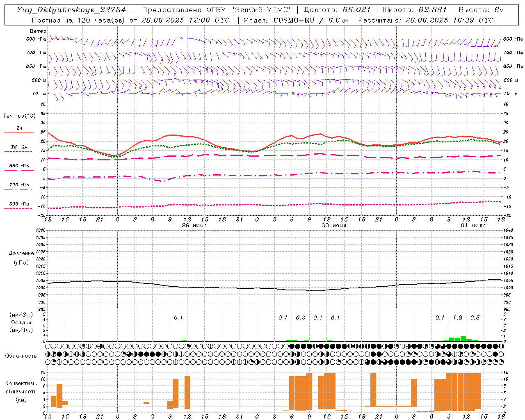The height and width of the screenshot is (420, 525).
Task: Click the Td 2м legend label
Action: pyautogui.click(x=19, y=147)
